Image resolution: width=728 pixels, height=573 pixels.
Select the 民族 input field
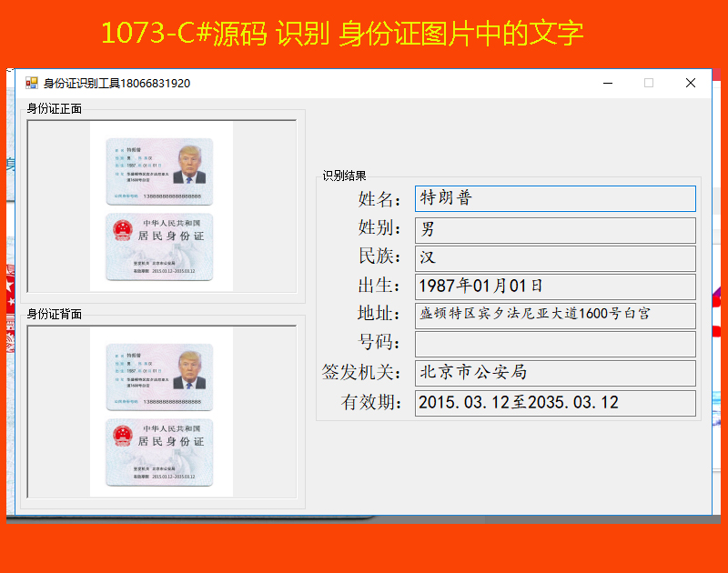(555, 258)
